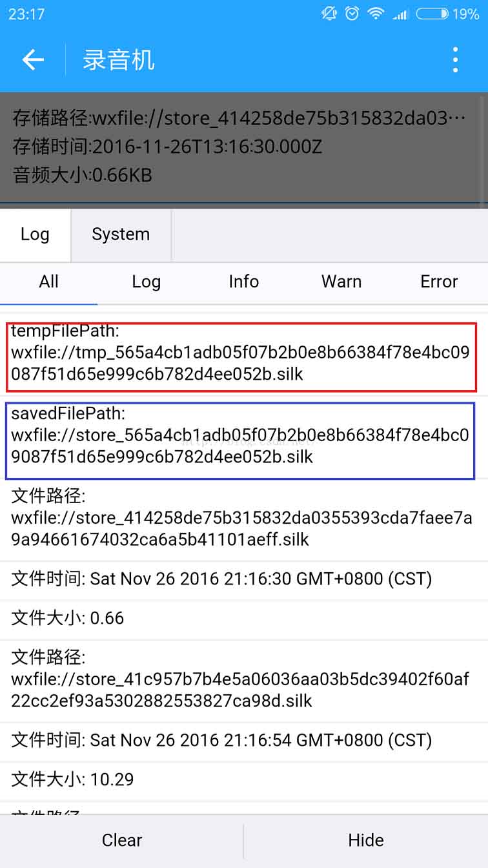Tap the tempFilePath log entry
Image resolution: width=488 pixels, height=868 pixels.
point(242,356)
